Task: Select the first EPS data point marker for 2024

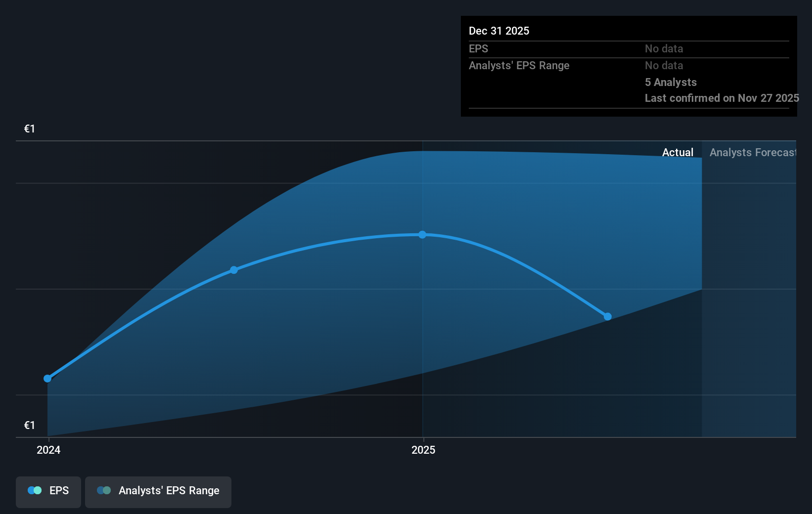Action: (47, 379)
